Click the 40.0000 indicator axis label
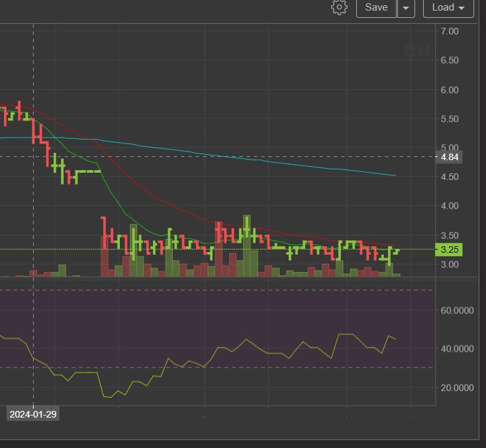486x448 pixels. coord(457,349)
